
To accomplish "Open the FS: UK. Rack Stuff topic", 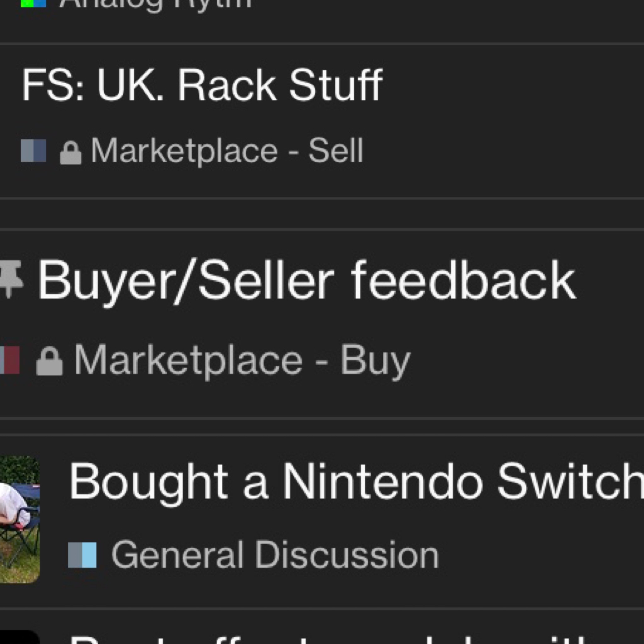I will click(202, 85).
